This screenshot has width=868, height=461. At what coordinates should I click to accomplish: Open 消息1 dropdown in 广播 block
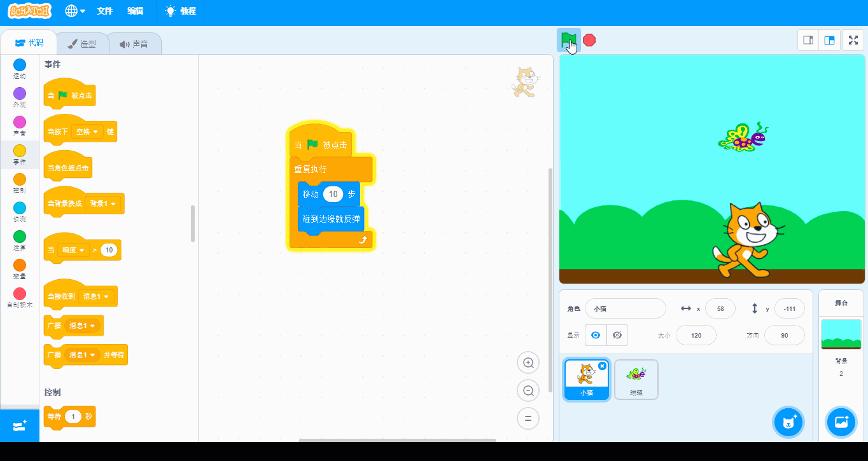pos(82,326)
